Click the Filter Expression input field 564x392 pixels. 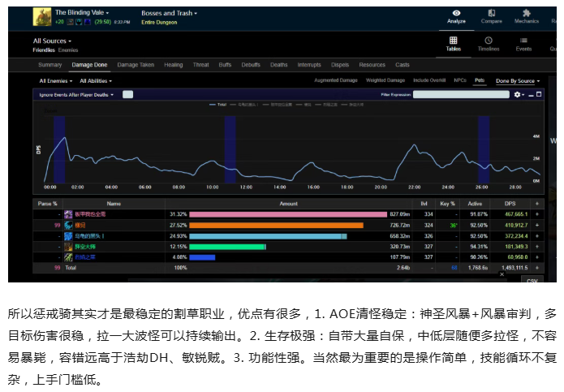[x=461, y=95]
